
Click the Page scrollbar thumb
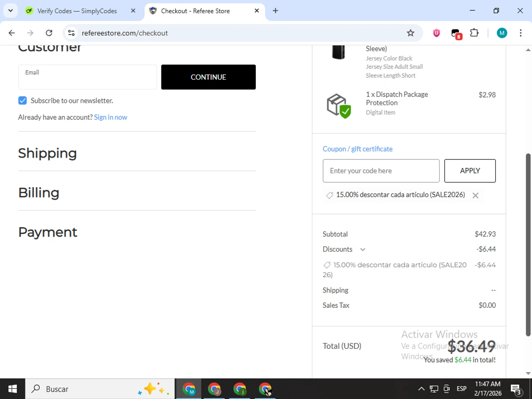pyautogui.click(x=528, y=245)
